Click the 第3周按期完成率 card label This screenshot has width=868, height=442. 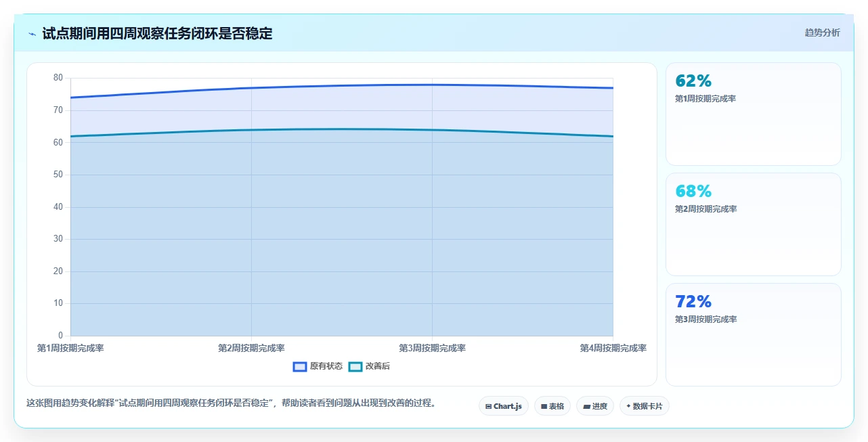[x=706, y=319]
